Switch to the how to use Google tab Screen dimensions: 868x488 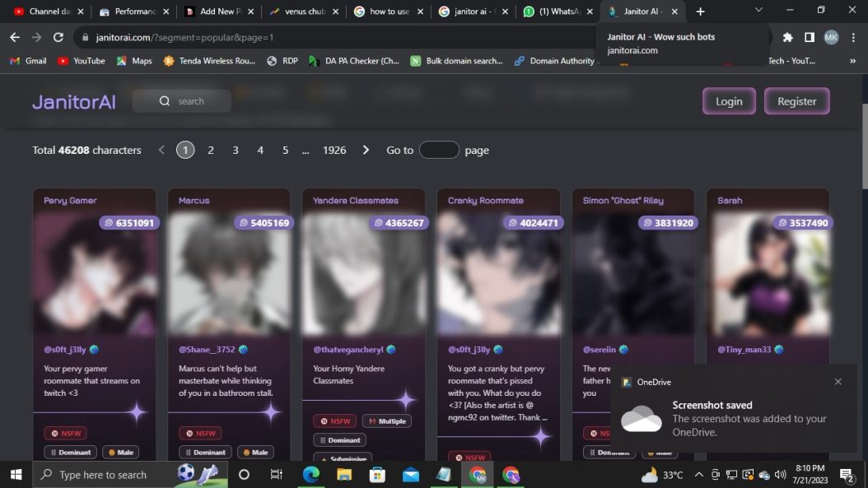click(390, 11)
